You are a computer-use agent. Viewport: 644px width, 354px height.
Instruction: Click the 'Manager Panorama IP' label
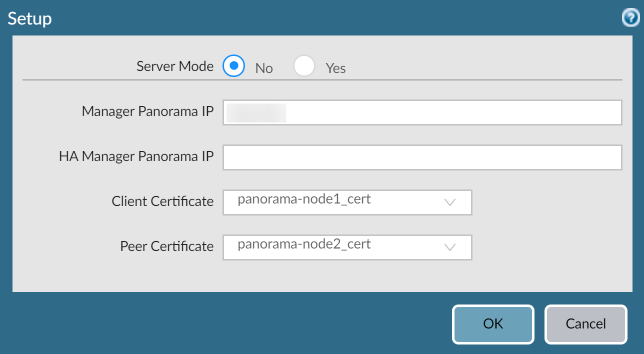(147, 111)
